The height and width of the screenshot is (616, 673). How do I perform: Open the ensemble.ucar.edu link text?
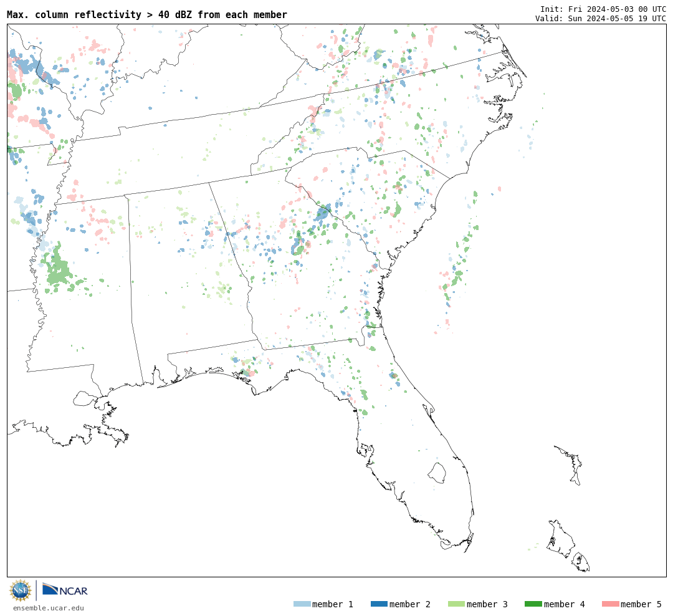[49, 608]
